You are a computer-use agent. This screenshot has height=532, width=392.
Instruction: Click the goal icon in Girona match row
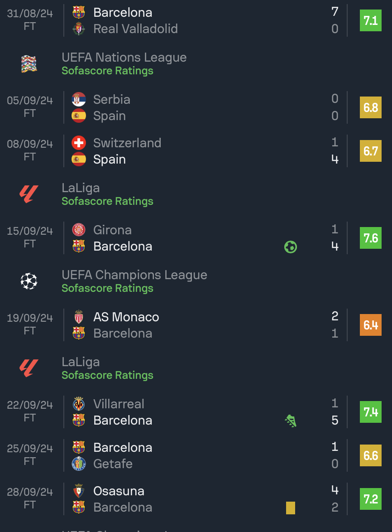[x=290, y=247]
